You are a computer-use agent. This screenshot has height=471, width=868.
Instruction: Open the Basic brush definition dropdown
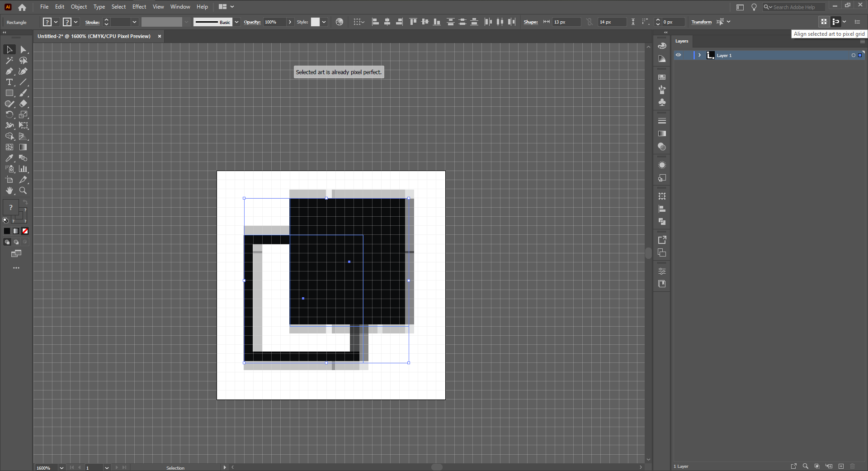click(236, 22)
